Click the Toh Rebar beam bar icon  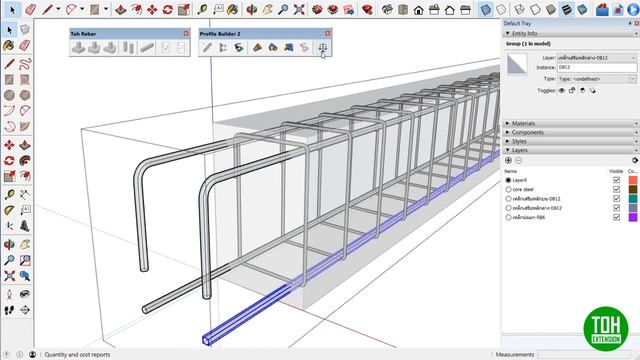(x=147, y=48)
